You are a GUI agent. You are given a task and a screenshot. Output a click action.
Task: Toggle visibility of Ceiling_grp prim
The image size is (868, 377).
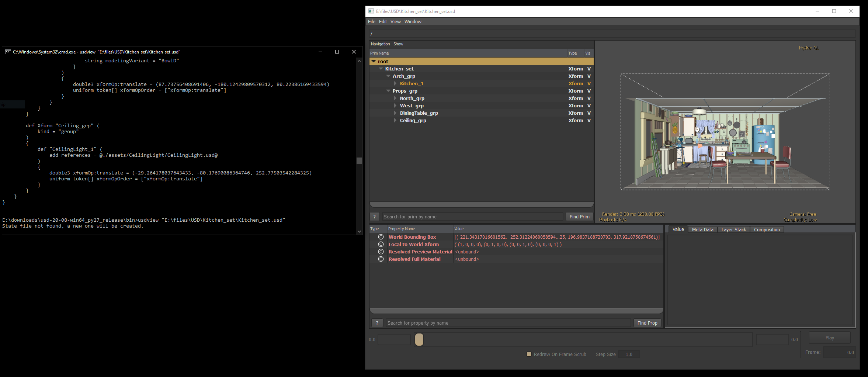[589, 120]
